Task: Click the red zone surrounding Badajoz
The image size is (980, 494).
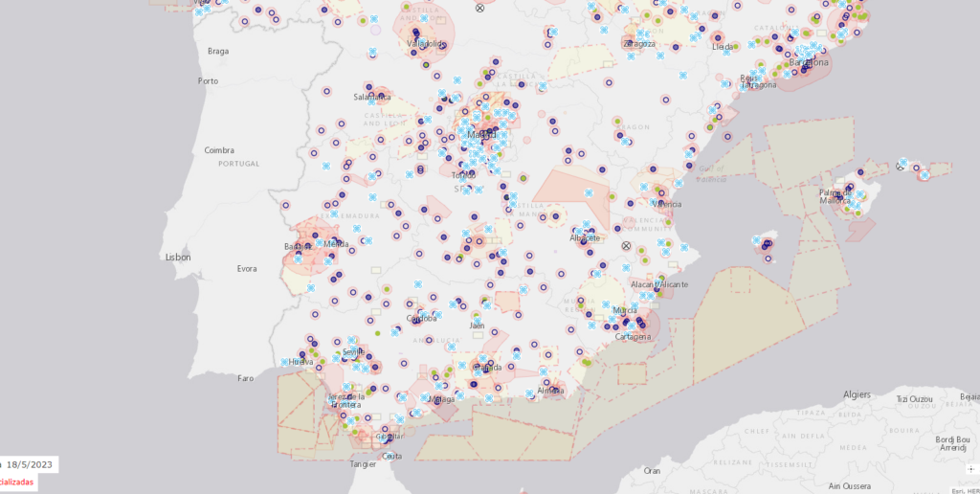Action: coord(304,251)
